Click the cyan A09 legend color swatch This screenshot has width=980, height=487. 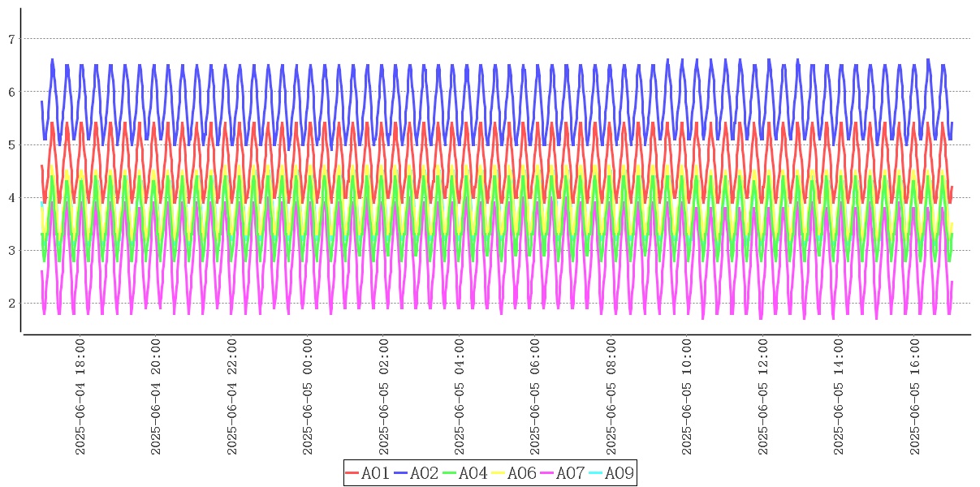point(595,473)
